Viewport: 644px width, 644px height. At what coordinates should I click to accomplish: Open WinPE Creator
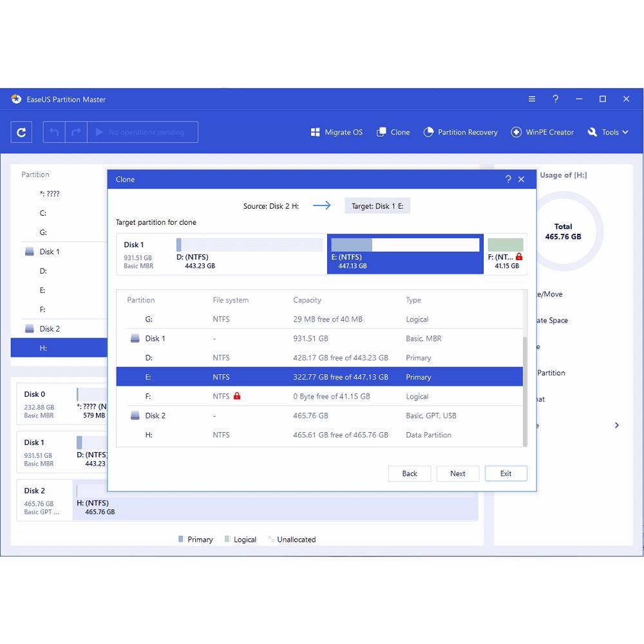click(542, 132)
